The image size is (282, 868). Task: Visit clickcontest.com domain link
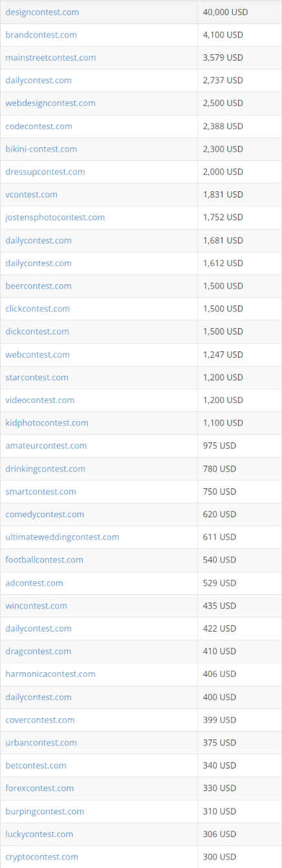pos(38,309)
